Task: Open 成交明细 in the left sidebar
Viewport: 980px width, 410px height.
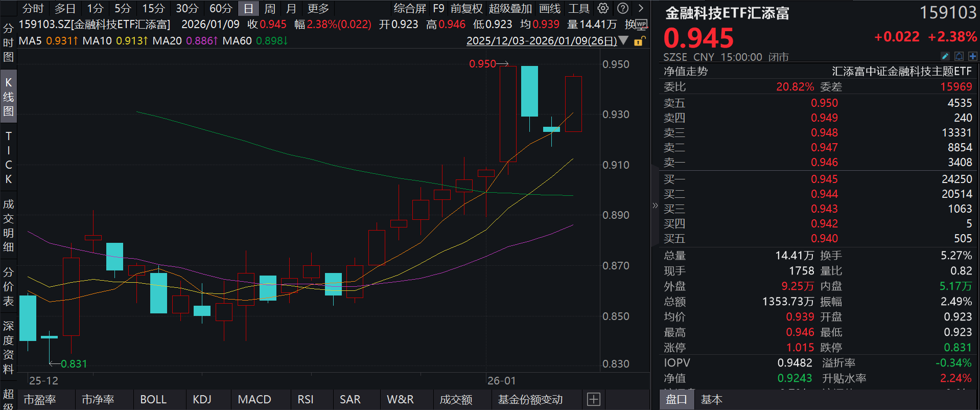Action: point(8,225)
